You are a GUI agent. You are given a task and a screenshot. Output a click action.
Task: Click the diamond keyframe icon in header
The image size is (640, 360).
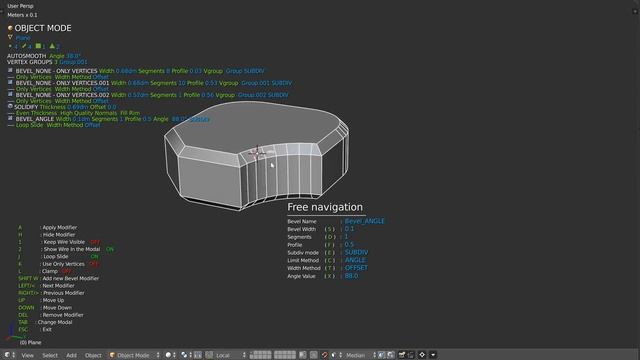pyautogui.click(x=422, y=355)
